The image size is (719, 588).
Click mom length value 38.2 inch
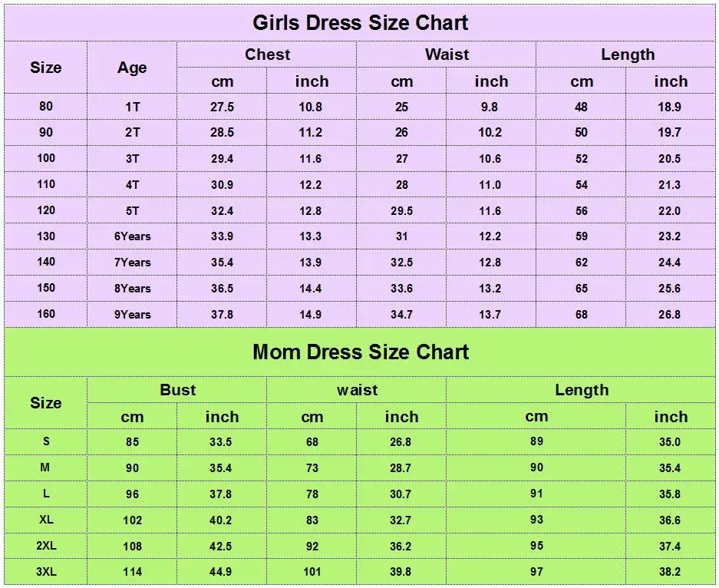pos(669,572)
